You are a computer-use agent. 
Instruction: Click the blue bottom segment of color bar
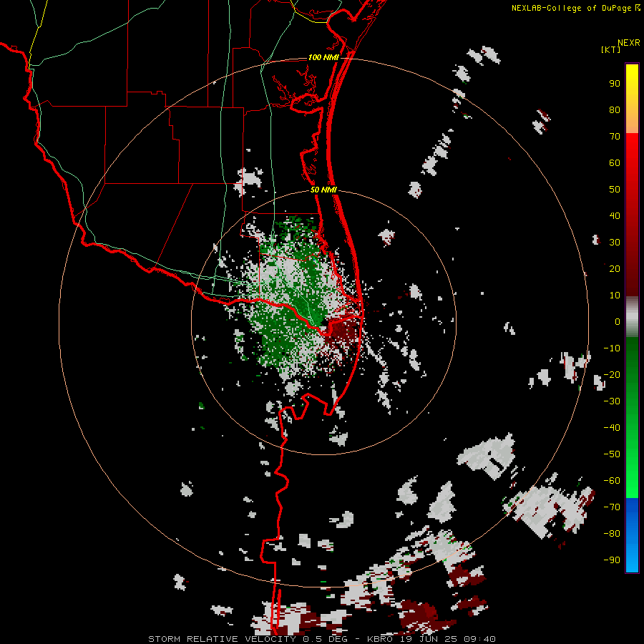pyautogui.click(x=632, y=535)
